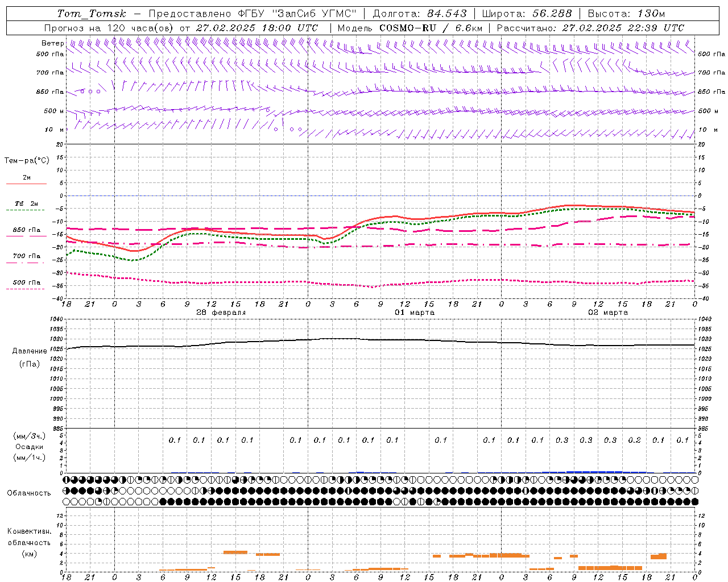Click the '01 марта' date label
Viewport: 728px width, 582px height.
415,313
